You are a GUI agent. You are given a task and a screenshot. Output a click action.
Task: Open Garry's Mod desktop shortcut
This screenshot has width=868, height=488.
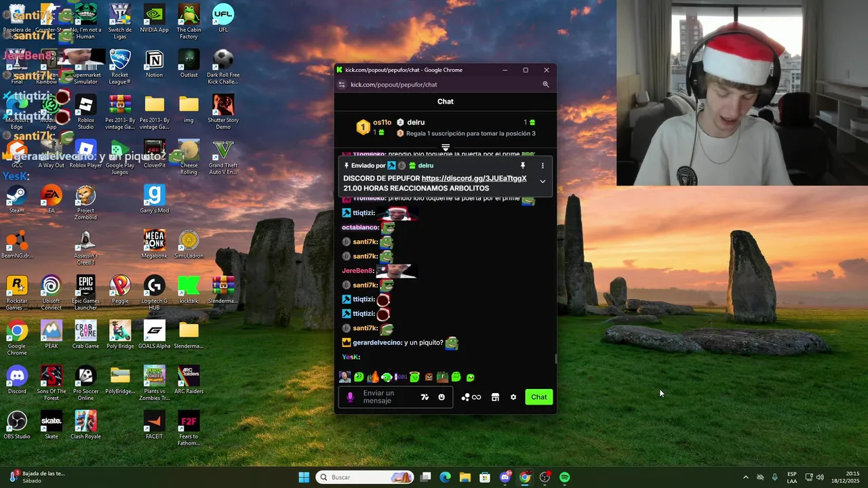click(x=154, y=199)
